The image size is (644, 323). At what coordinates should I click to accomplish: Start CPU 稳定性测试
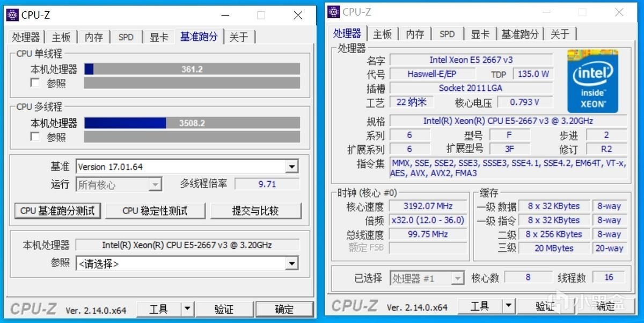click(155, 211)
